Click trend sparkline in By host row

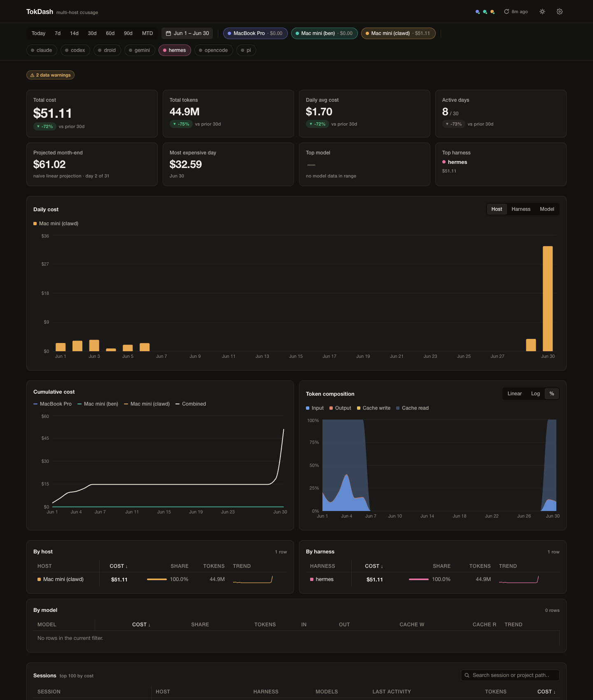(253, 579)
